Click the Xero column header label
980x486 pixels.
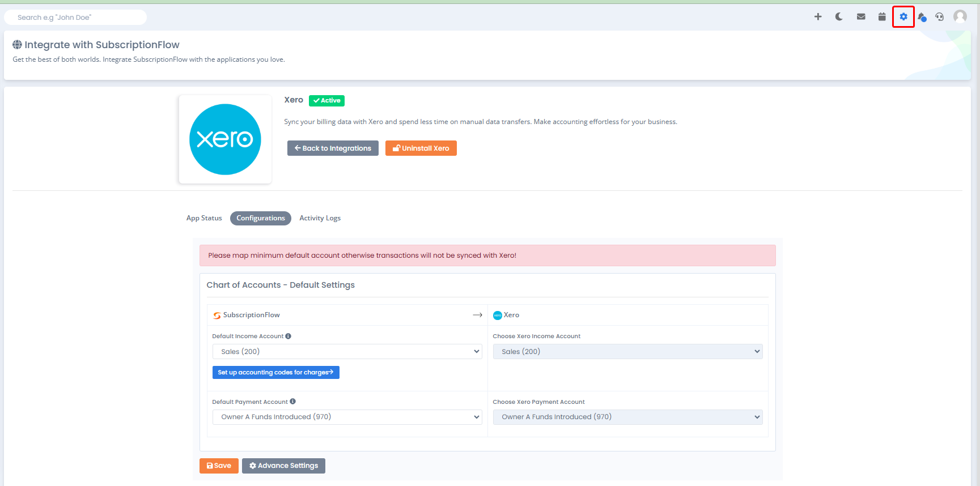click(x=511, y=315)
